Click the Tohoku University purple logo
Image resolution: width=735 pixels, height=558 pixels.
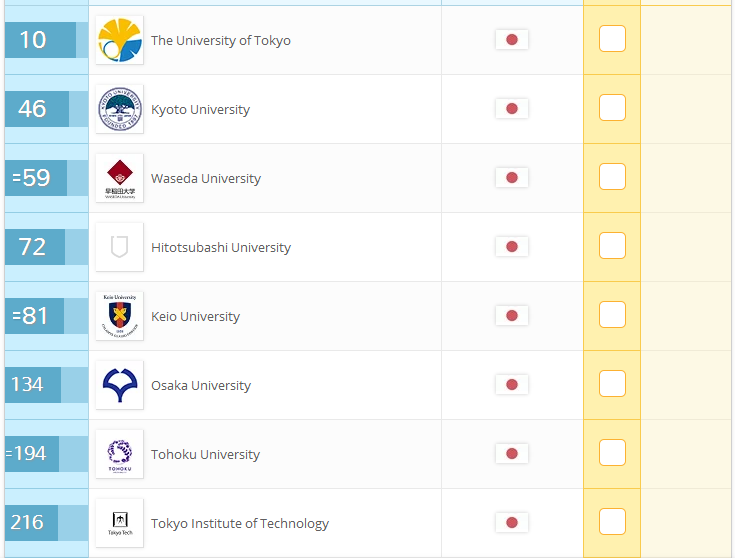pyautogui.click(x=120, y=453)
